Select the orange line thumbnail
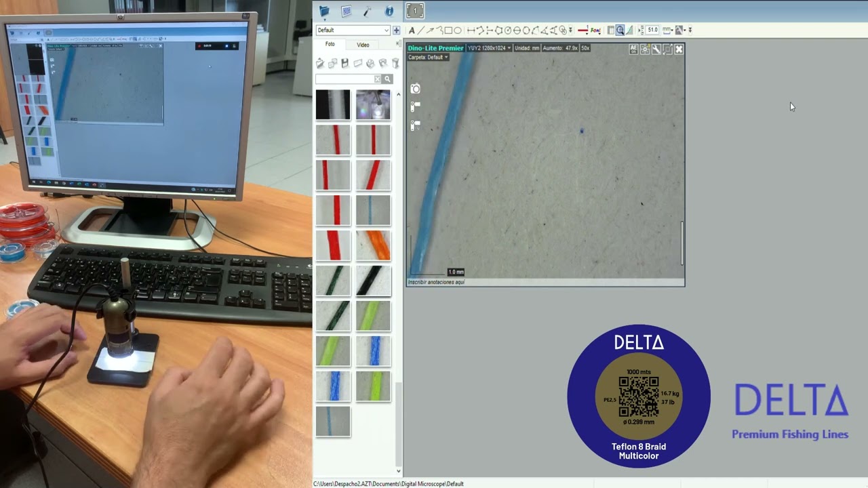 point(373,245)
